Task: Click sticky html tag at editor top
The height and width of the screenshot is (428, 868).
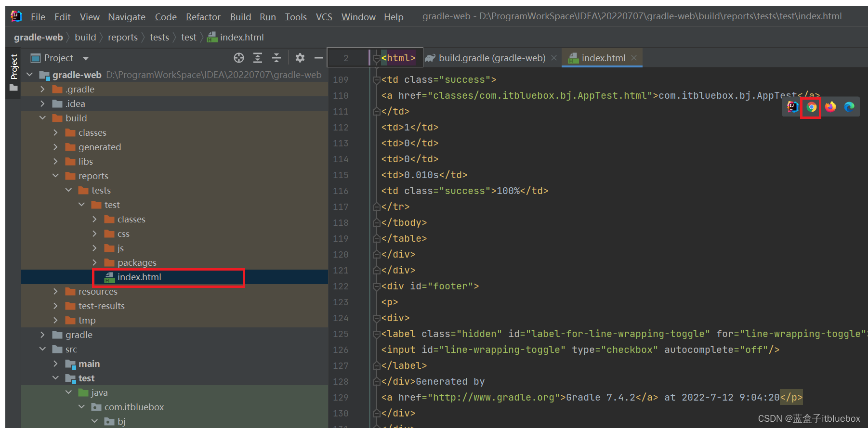Action: (398, 58)
